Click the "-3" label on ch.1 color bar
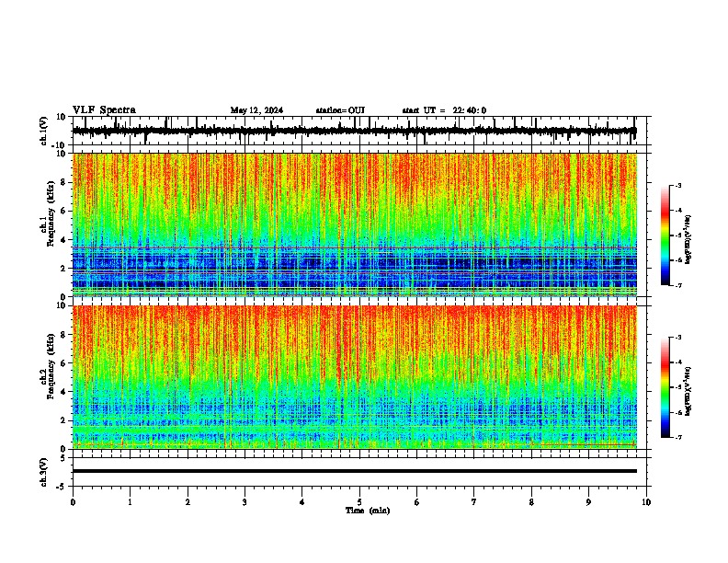 [x=677, y=185]
